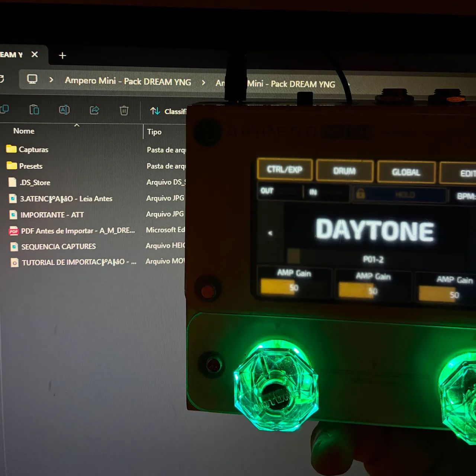Click the 'Pasta de arq' type in Presets row
Viewport: 476px width, 476px height.
click(166, 166)
